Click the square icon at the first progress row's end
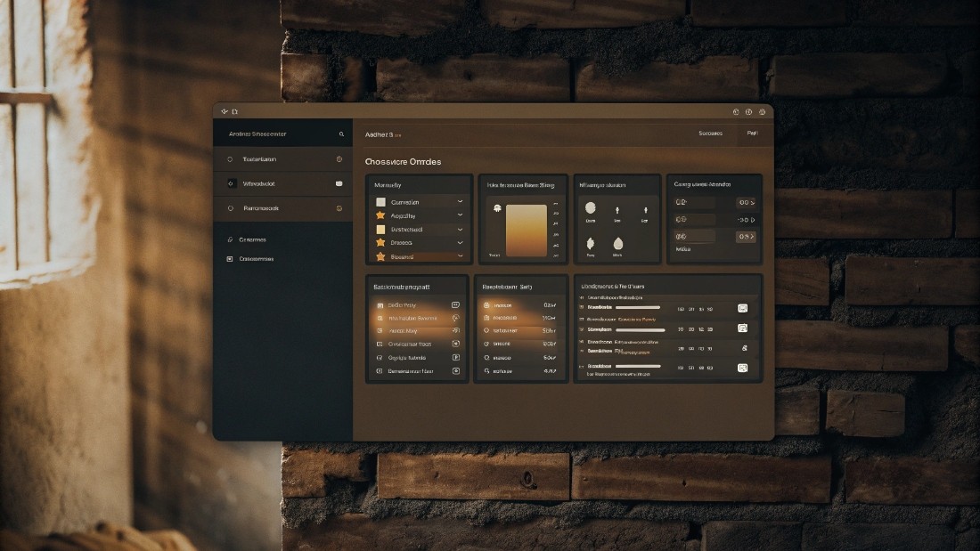The width and height of the screenshot is (980, 551). [742, 308]
